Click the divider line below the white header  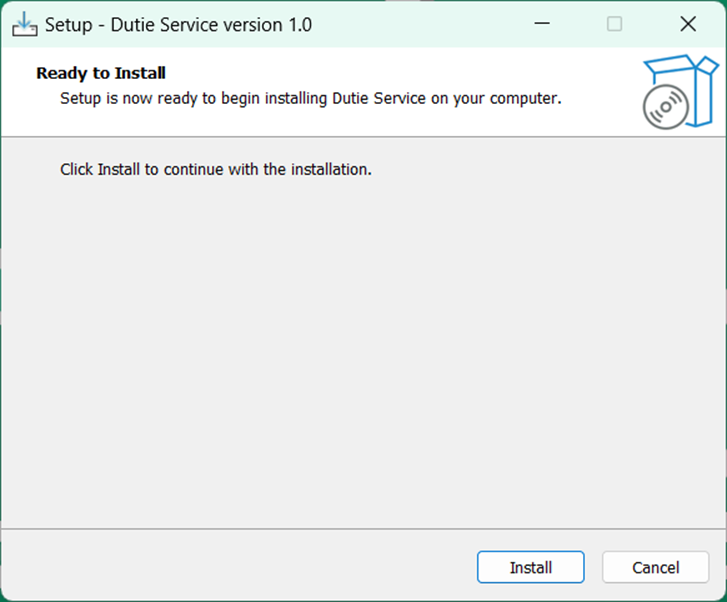(x=360, y=136)
